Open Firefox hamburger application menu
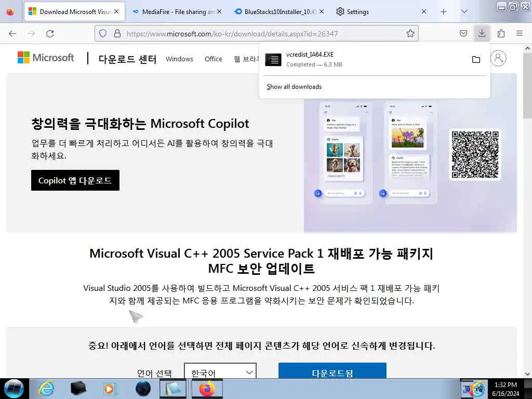Viewport: 532px width, 399px height. 520,33
